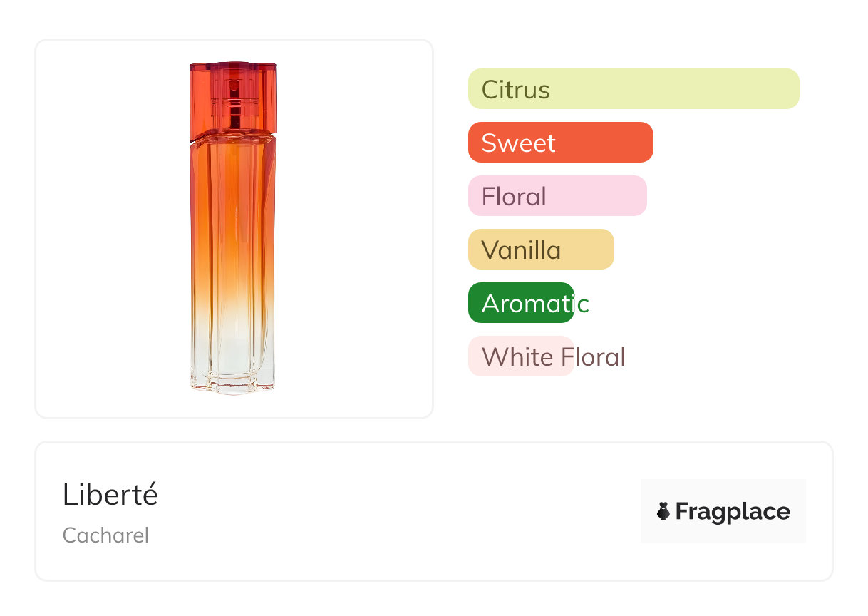Click the Liberté fragrance title
Image resolution: width=868 pixels, height=616 pixels.
[110, 494]
